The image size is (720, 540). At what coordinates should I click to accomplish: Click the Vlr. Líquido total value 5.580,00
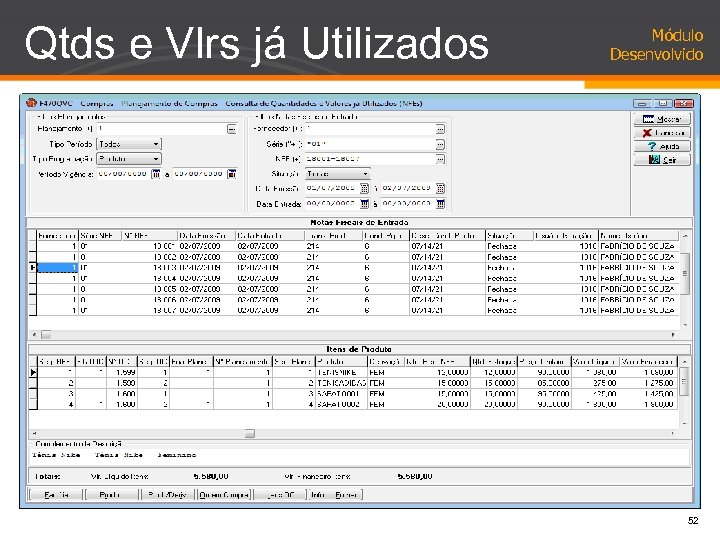tap(211, 476)
